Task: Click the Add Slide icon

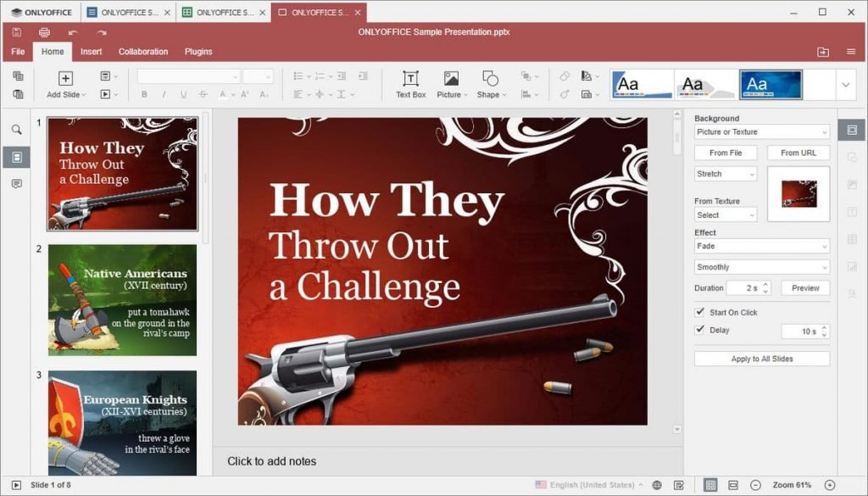Action: [x=64, y=79]
